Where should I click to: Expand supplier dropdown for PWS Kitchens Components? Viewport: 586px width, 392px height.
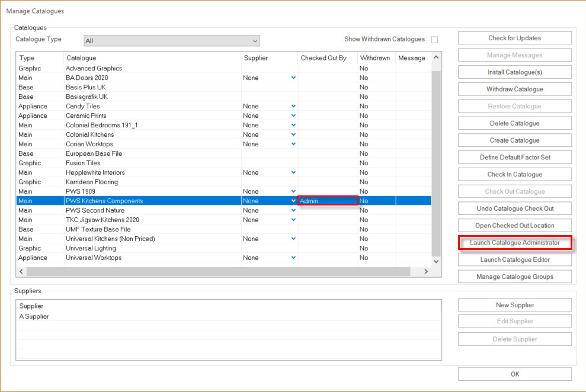293,201
